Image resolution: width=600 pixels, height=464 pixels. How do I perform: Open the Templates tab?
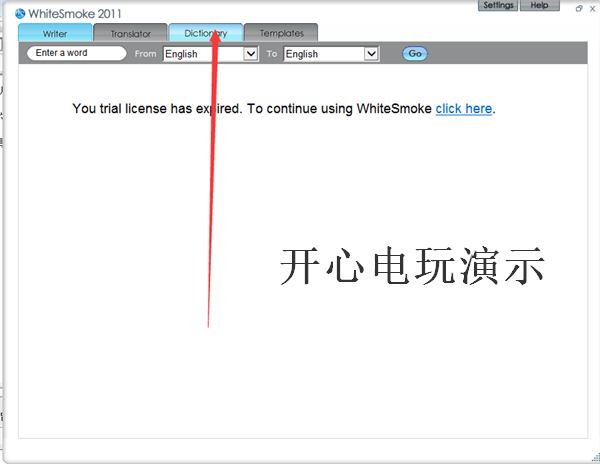(281, 33)
